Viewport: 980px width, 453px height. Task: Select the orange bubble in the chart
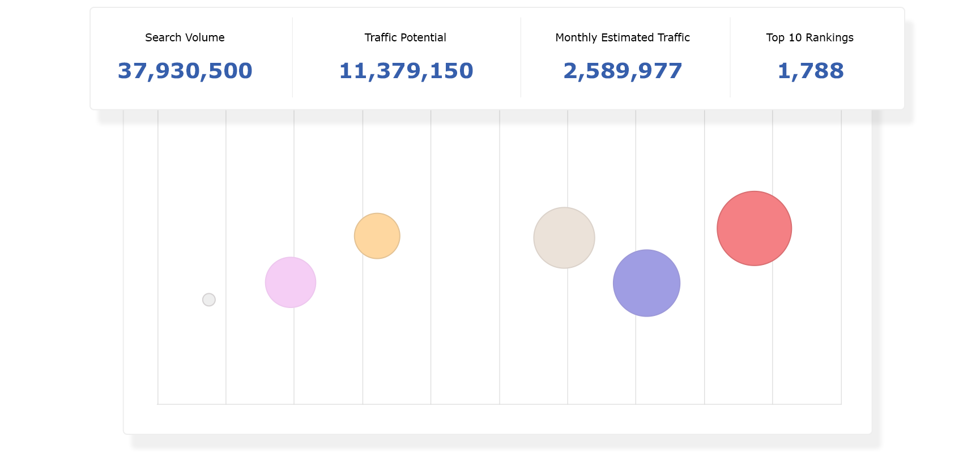click(x=377, y=236)
